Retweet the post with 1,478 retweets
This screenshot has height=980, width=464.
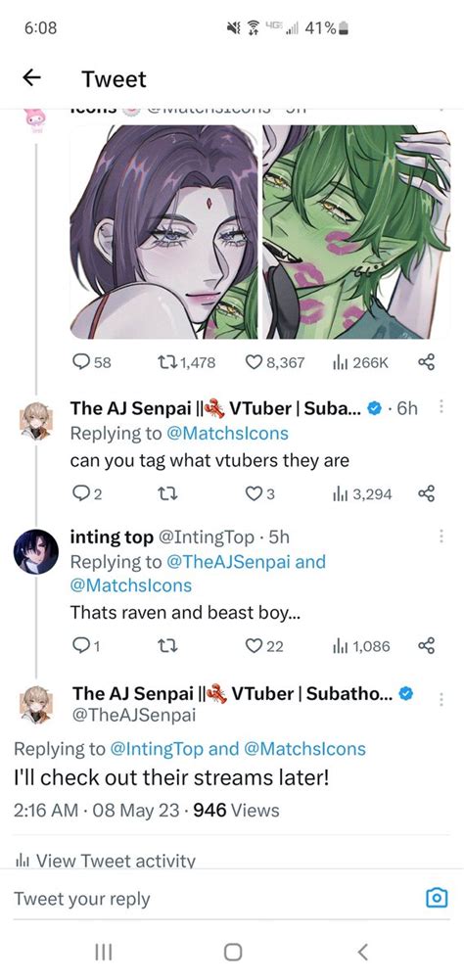(186, 362)
